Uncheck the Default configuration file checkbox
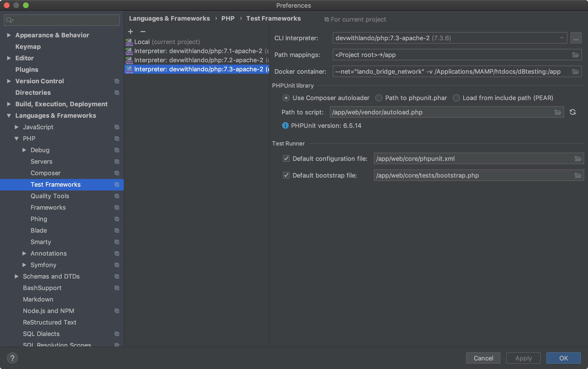Viewport: 588px width, 369px height. [286, 159]
